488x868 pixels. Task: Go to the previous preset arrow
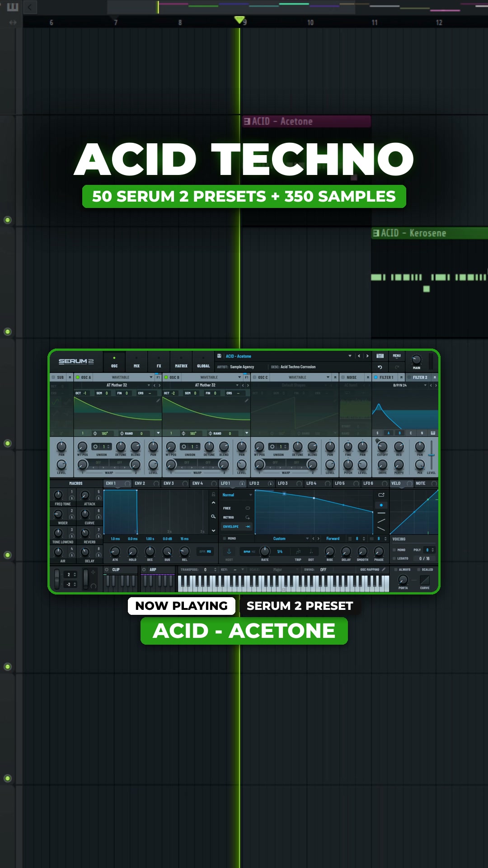[359, 356]
